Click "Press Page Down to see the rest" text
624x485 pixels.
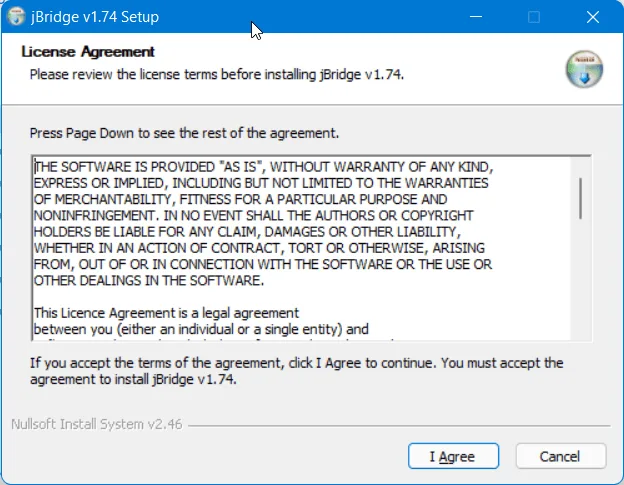coord(184,133)
